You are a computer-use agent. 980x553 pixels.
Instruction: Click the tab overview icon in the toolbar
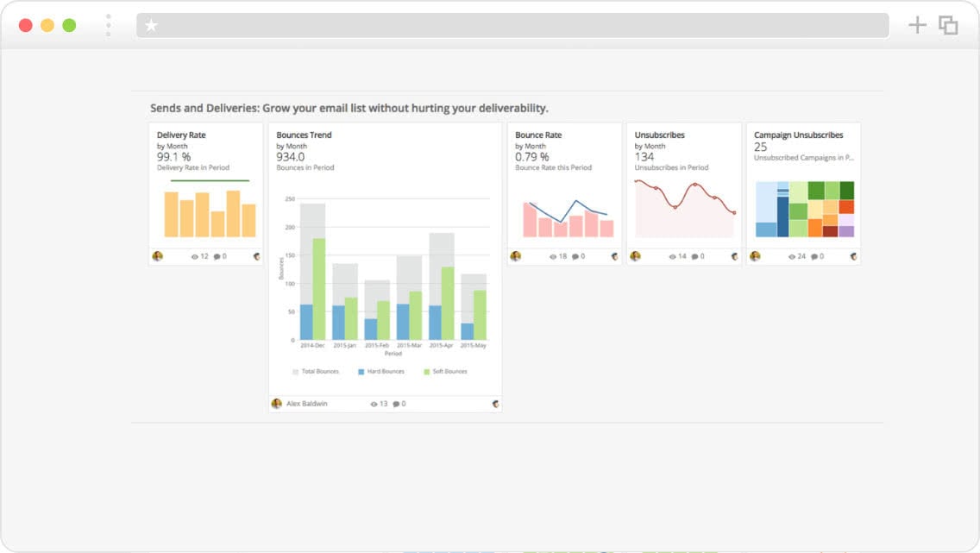(948, 25)
